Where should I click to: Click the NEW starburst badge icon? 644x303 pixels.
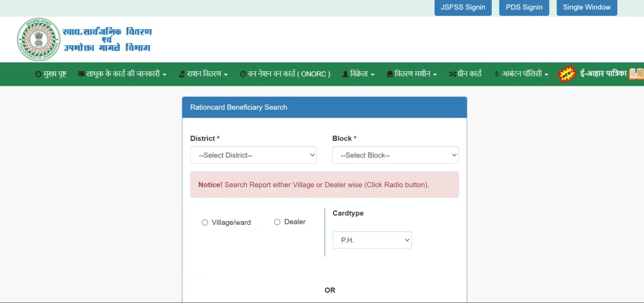coord(568,74)
